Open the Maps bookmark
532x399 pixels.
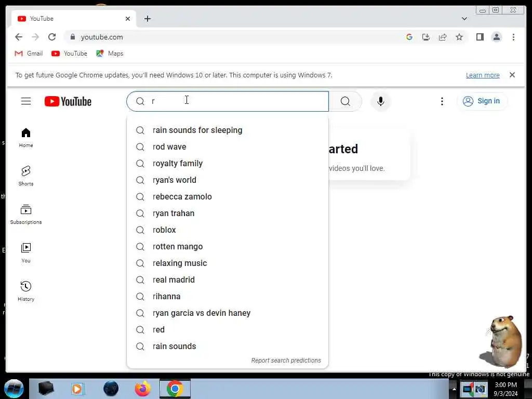[x=110, y=54]
